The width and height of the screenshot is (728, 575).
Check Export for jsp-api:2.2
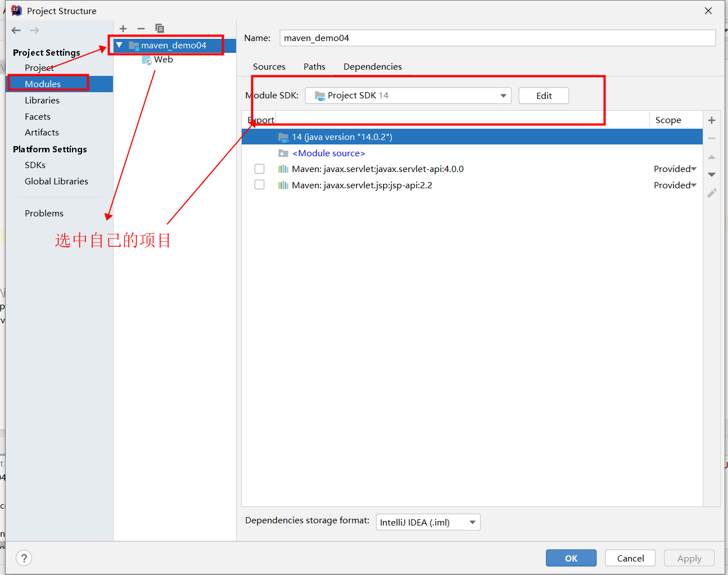coord(259,185)
